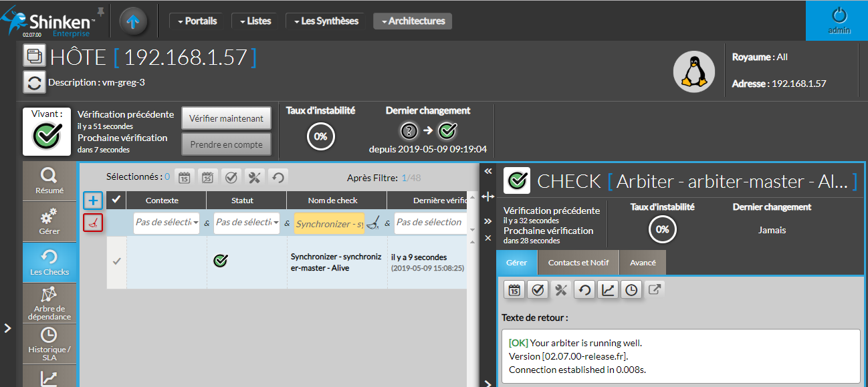Toggle the select-all checkbox in table header
The image size is (868, 387).
coord(116,199)
